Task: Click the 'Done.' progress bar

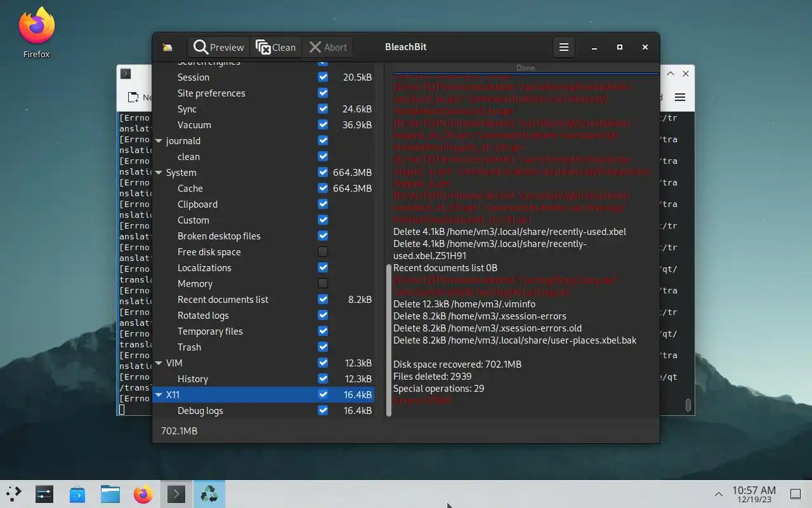Action: pyautogui.click(x=526, y=68)
